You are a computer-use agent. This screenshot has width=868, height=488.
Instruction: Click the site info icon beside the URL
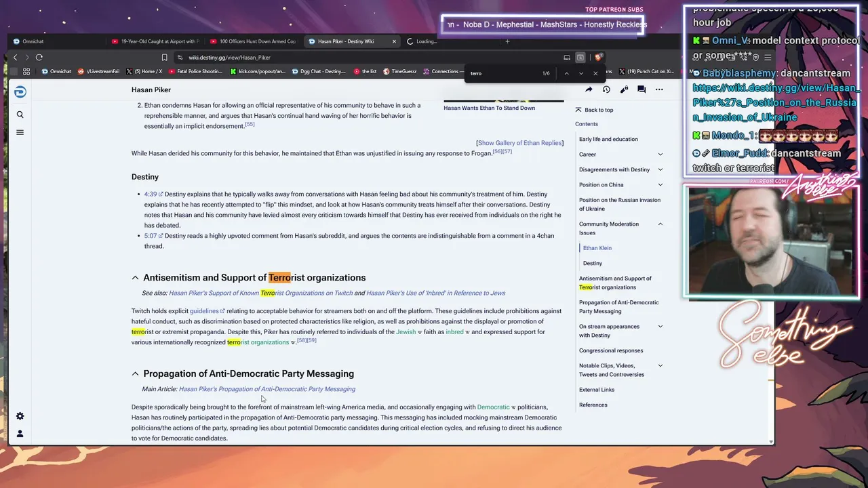point(180,58)
